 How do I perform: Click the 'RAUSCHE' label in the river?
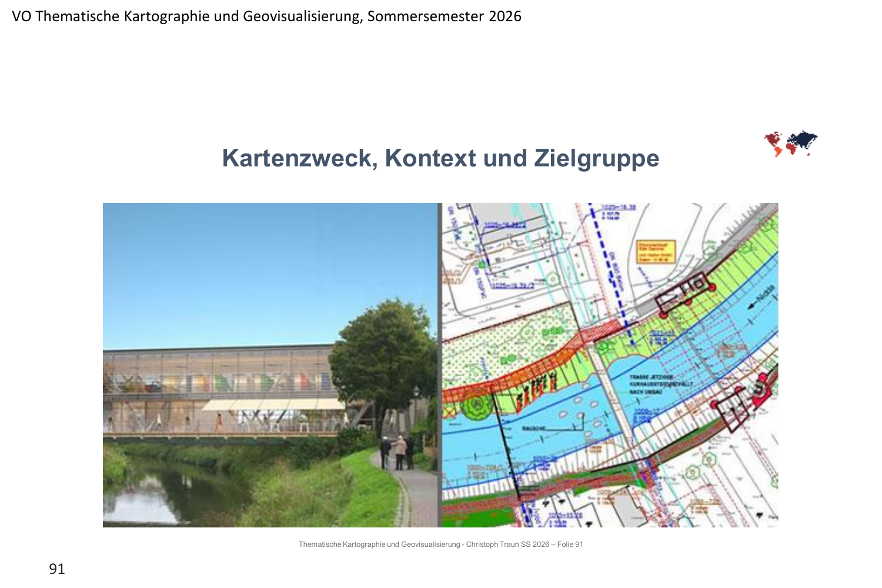pyautogui.click(x=534, y=429)
